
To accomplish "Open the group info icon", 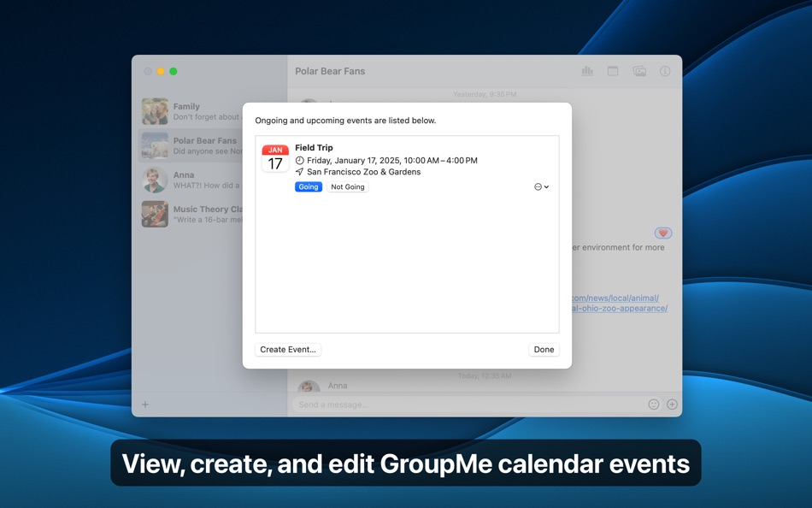I will pyautogui.click(x=665, y=71).
